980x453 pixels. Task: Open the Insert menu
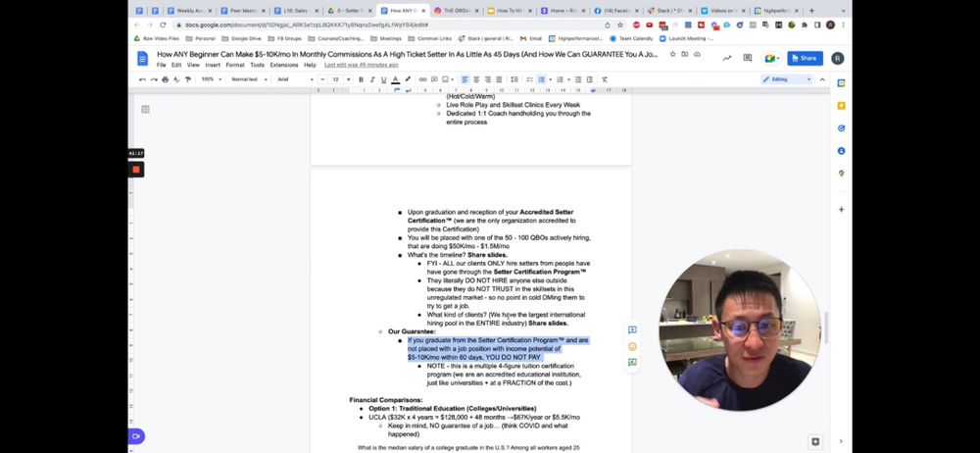(x=213, y=65)
